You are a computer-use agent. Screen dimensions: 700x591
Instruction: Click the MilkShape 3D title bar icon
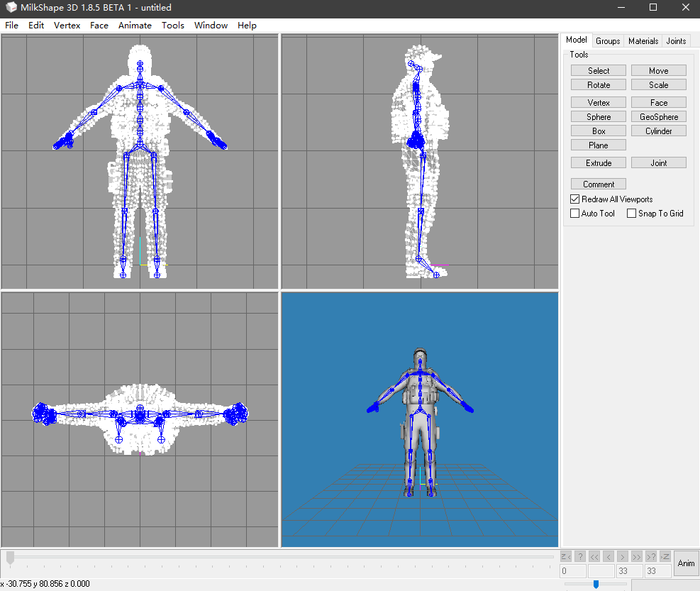(11, 8)
